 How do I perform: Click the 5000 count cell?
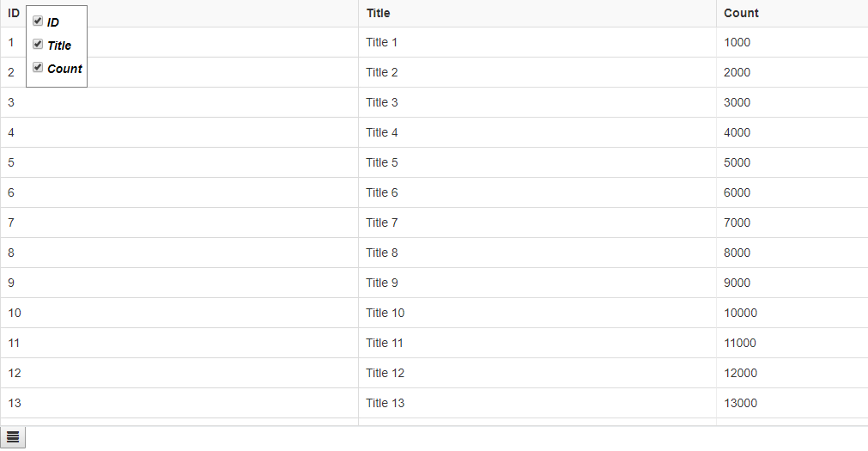click(x=737, y=162)
